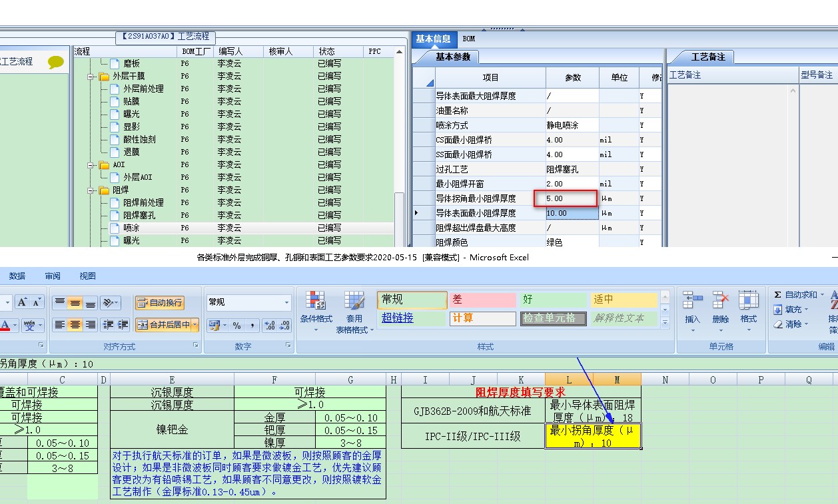
Task: Apply the 常规 cell style
Action: 413,300
